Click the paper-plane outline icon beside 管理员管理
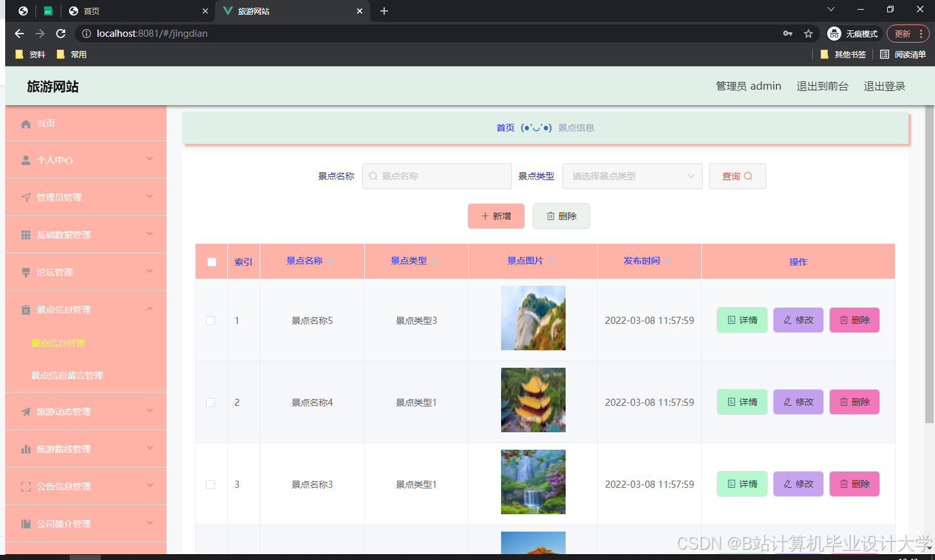Screen dimensions: 935x560 click(x=26, y=197)
